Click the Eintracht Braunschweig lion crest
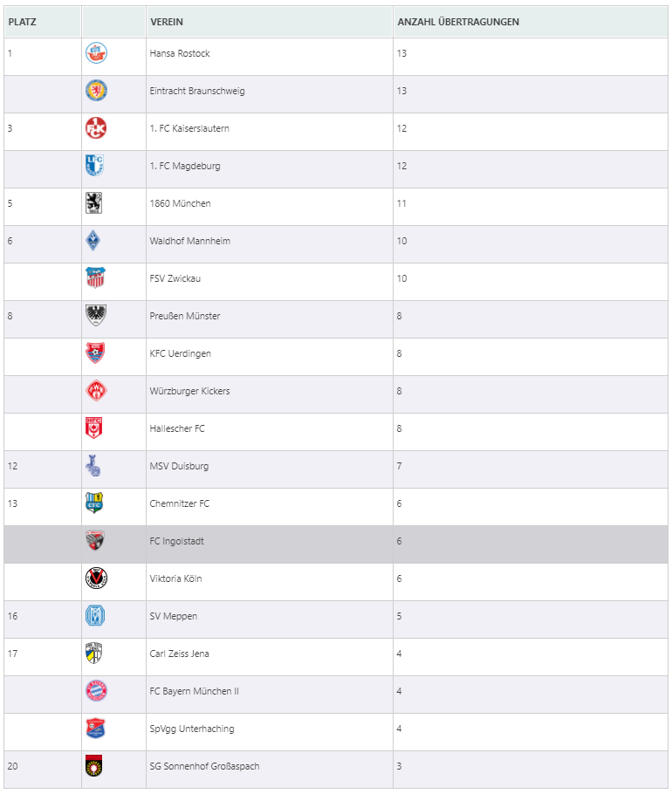 pos(96,91)
